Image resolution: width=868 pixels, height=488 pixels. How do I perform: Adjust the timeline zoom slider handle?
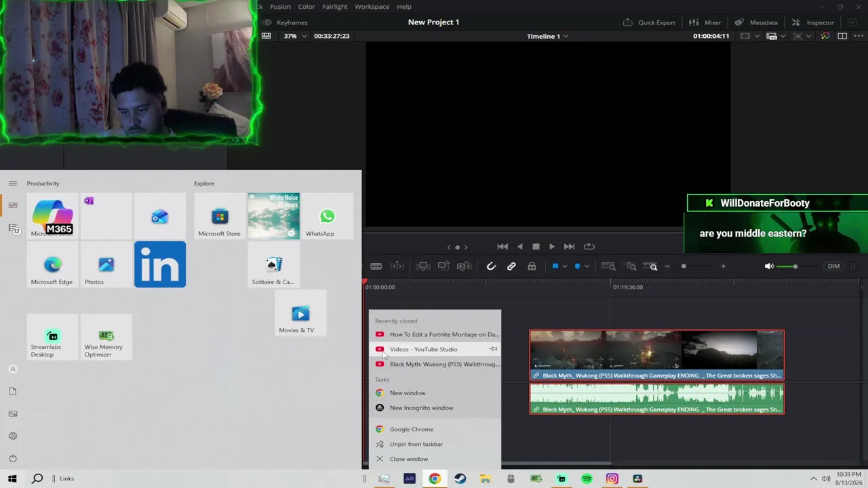point(684,266)
